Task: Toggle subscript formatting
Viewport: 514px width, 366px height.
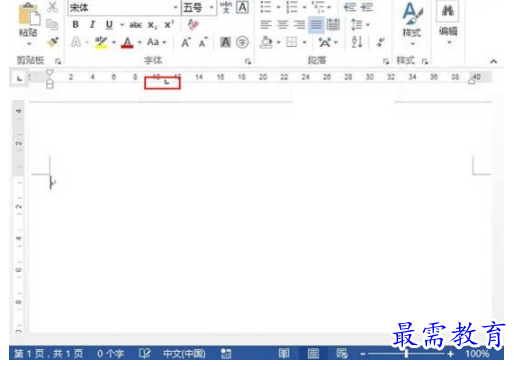Action: [x=152, y=25]
